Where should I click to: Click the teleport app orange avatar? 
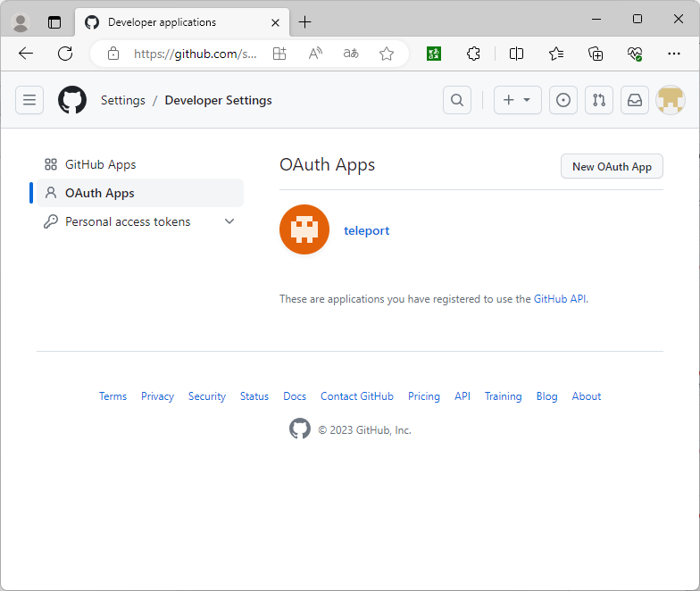(x=304, y=229)
